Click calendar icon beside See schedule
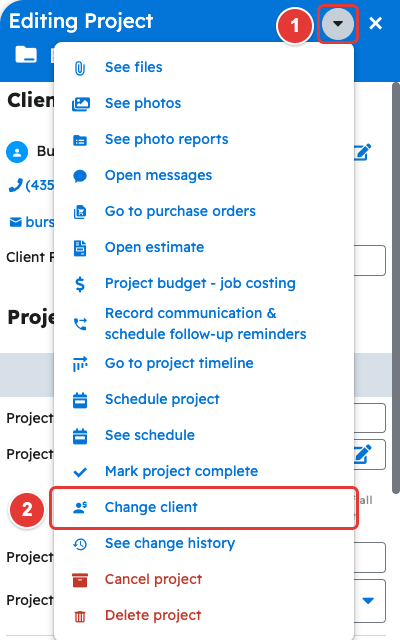 pos(80,436)
